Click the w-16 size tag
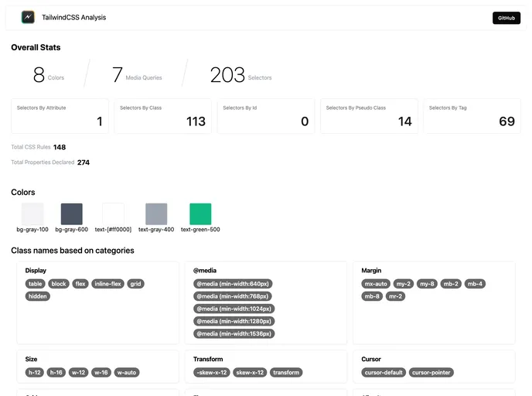532x396 pixels. click(x=101, y=372)
